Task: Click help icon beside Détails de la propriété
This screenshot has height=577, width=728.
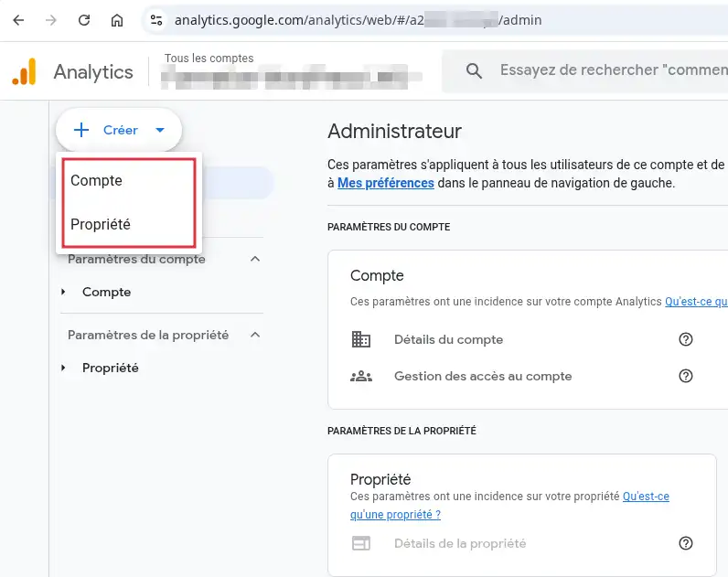Action: pos(685,543)
